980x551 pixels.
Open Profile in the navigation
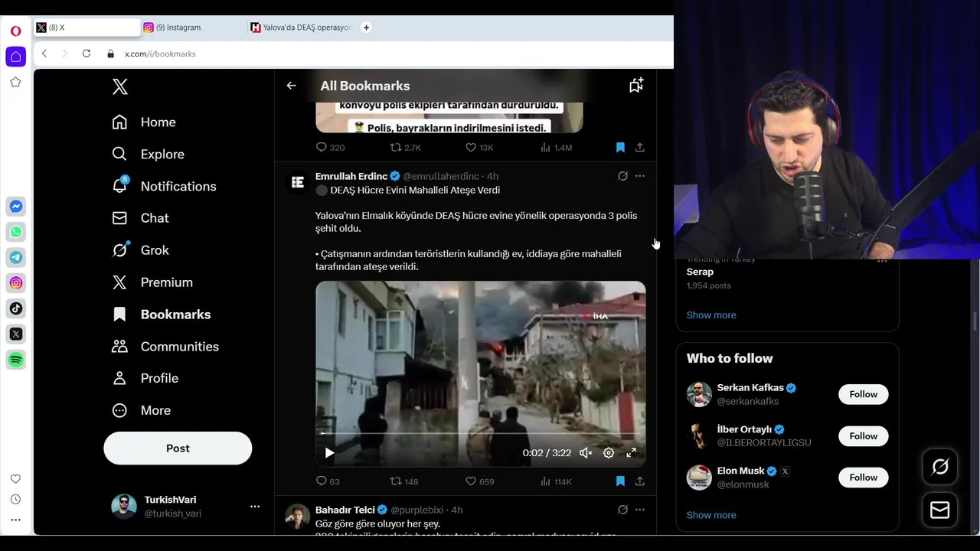click(x=145, y=378)
